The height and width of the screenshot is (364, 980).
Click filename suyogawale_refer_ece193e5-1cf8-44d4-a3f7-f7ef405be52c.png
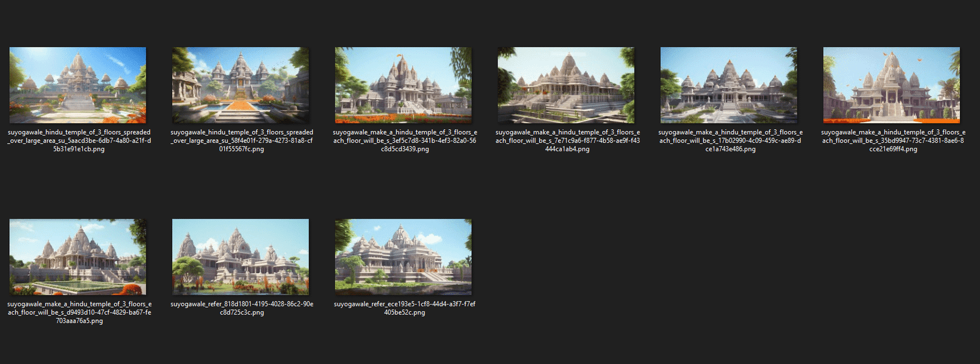pos(405,308)
